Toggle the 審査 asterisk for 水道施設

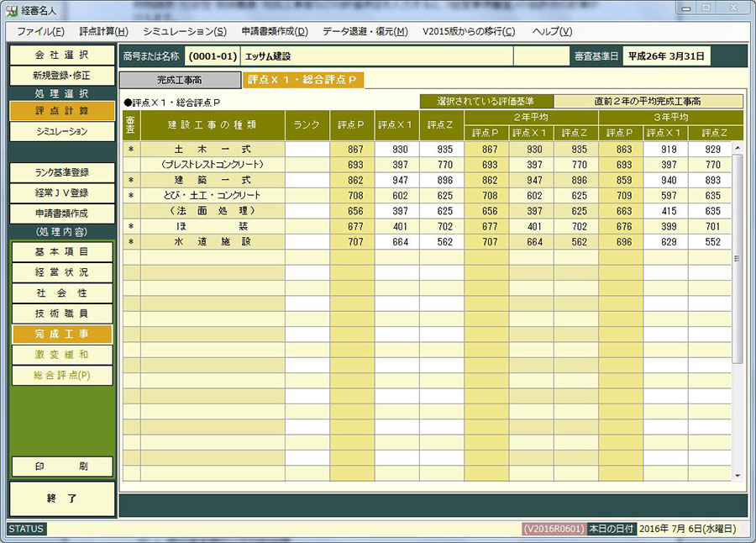[131, 242]
